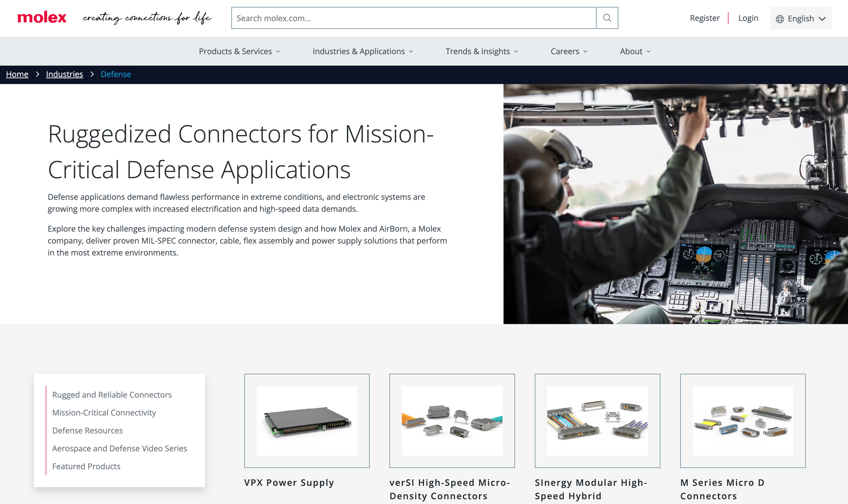This screenshot has width=848, height=504.
Task: Click the Molex logo
Action: (x=42, y=17)
